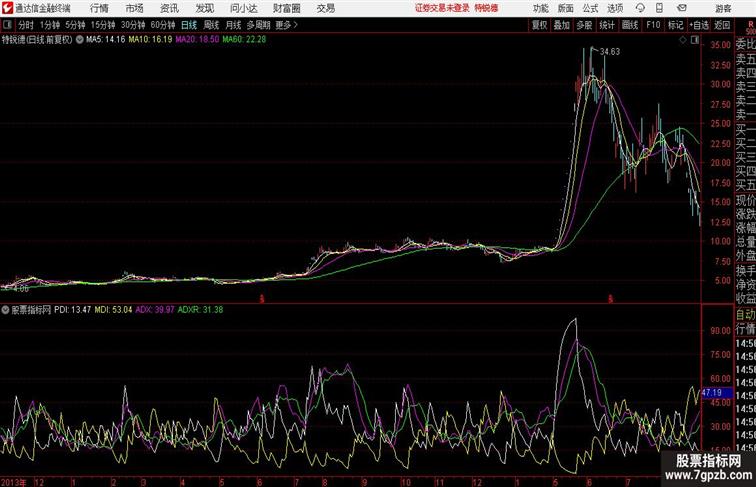Open the 交易 menu

(325, 8)
